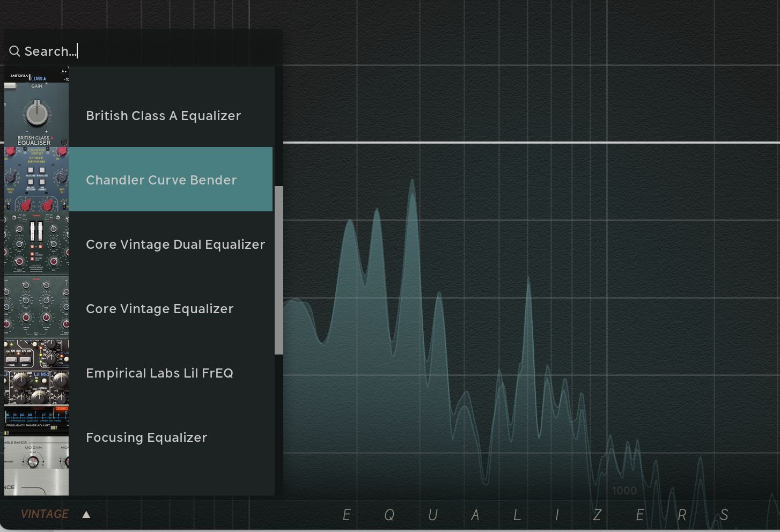The height and width of the screenshot is (532, 780).
Task: Open the VINTAGE category selector
Action: [45, 514]
